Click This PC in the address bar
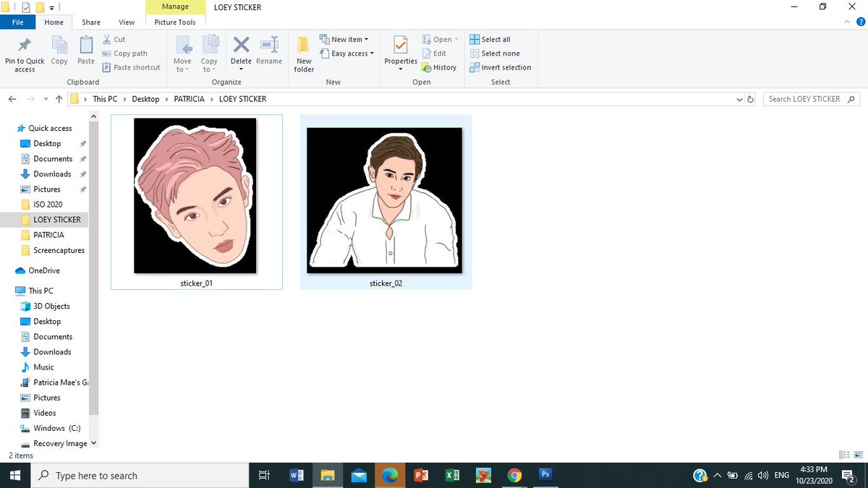Image resolution: width=868 pixels, height=488 pixels. point(105,99)
